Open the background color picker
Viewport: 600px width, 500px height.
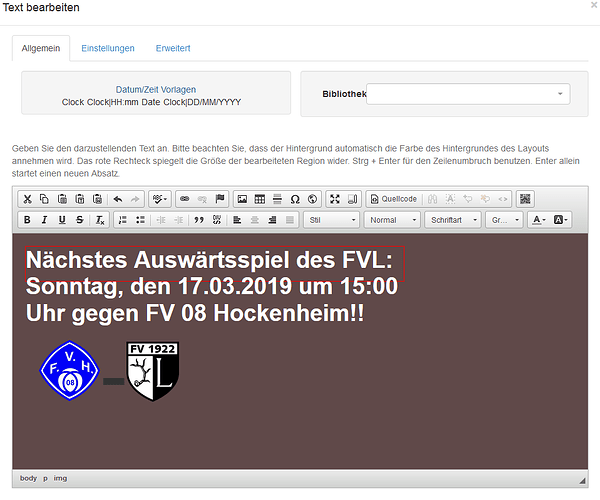pyautogui.click(x=561, y=220)
